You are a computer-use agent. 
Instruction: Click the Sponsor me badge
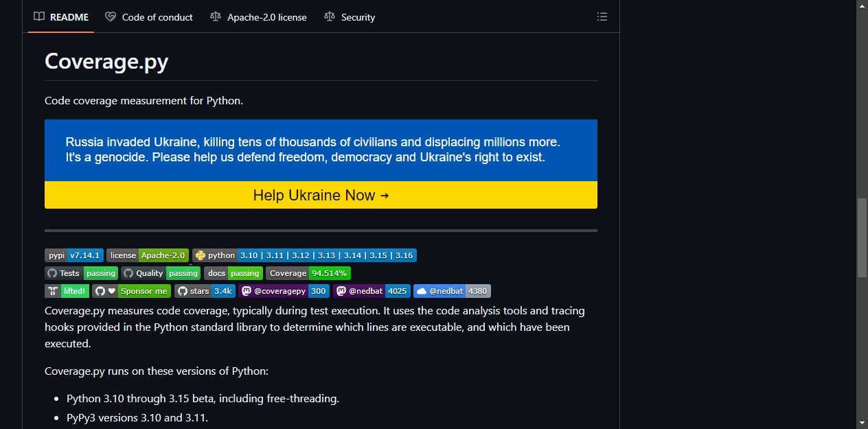pos(132,291)
